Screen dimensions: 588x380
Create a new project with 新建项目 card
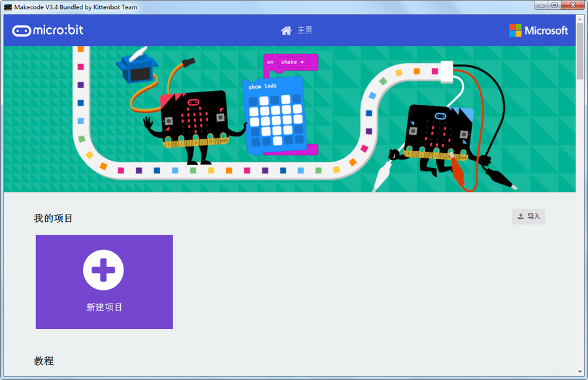[x=105, y=282]
